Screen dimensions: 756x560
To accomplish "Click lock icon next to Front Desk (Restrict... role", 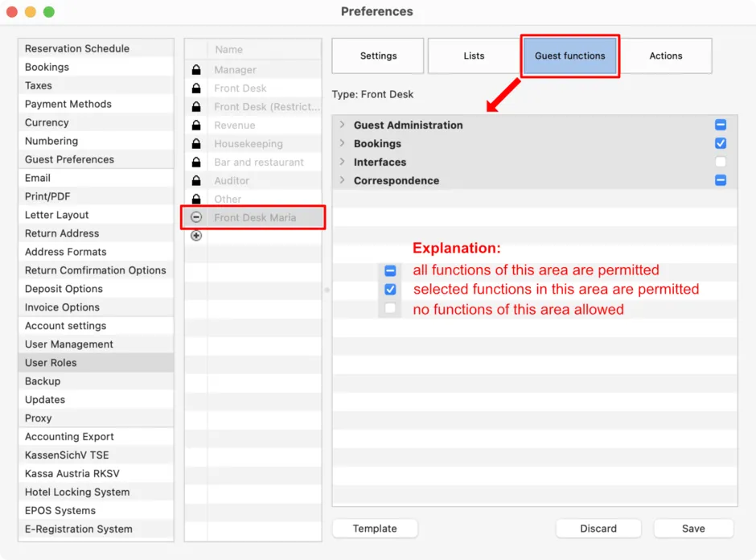I will tap(196, 106).
